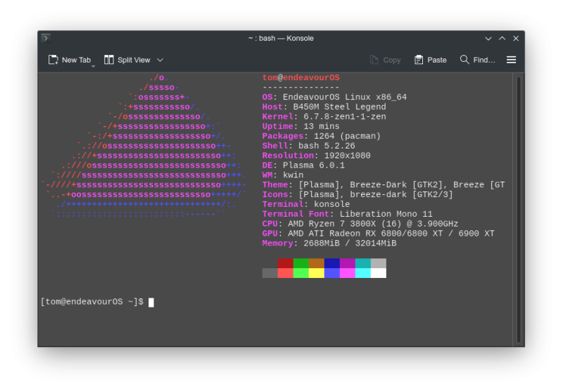Click the '13 mins' uptime value
Image resolution: width=563 pixels, height=392 pixels.
322,127
